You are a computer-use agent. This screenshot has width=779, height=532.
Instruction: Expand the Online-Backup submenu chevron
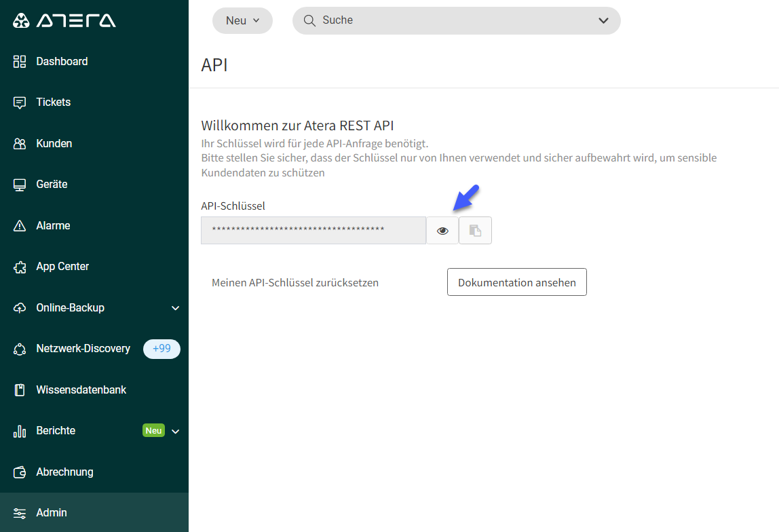pyautogui.click(x=175, y=308)
